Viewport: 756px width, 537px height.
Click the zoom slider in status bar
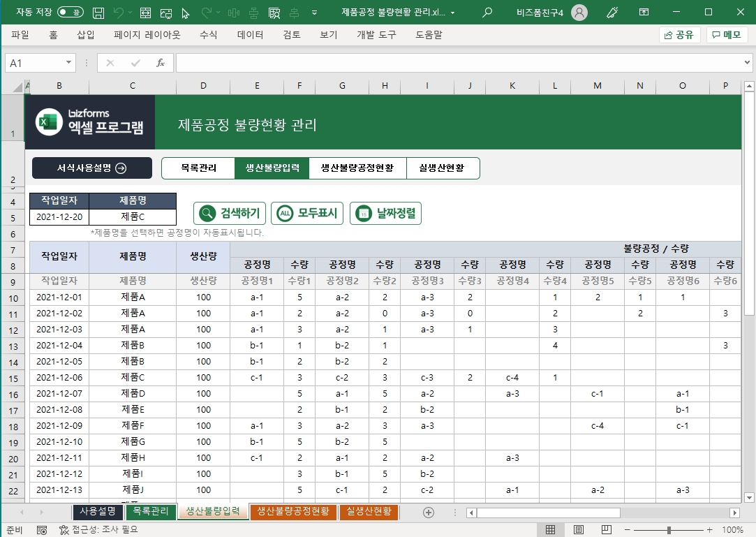coord(669,530)
